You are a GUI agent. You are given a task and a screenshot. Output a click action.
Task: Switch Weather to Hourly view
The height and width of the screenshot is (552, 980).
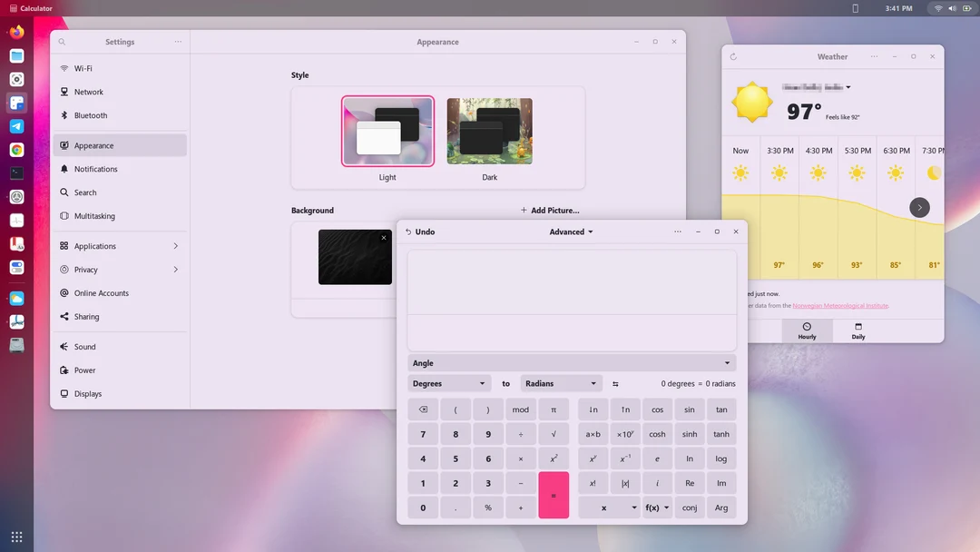click(x=806, y=330)
